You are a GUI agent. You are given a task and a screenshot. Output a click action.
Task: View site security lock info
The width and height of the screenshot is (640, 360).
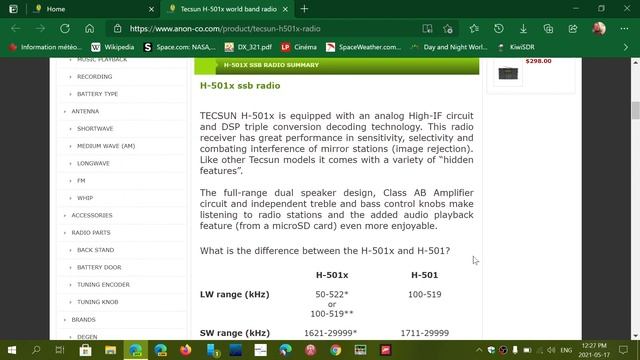pos(118,29)
